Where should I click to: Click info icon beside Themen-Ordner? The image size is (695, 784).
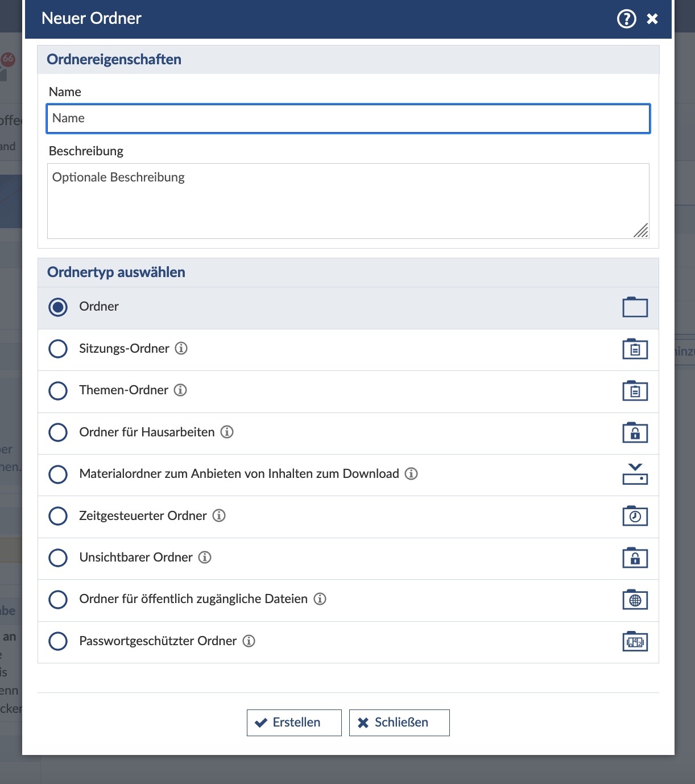click(x=180, y=390)
